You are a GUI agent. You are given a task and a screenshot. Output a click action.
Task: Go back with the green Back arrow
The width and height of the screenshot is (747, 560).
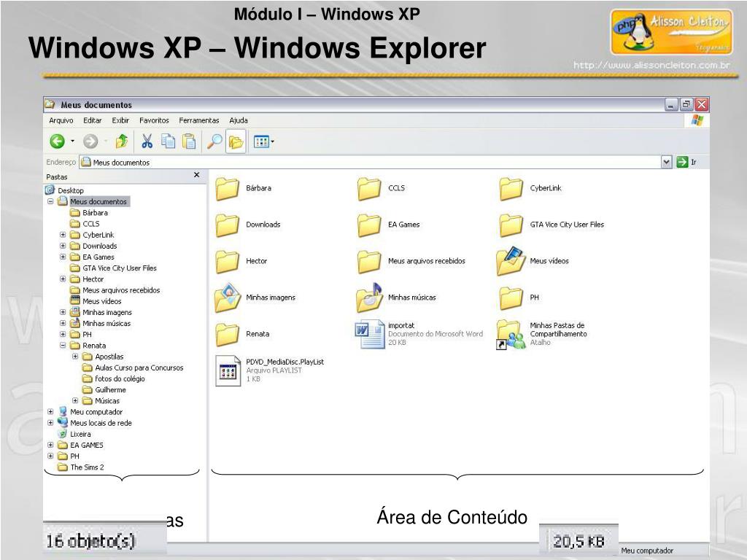click(x=58, y=141)
